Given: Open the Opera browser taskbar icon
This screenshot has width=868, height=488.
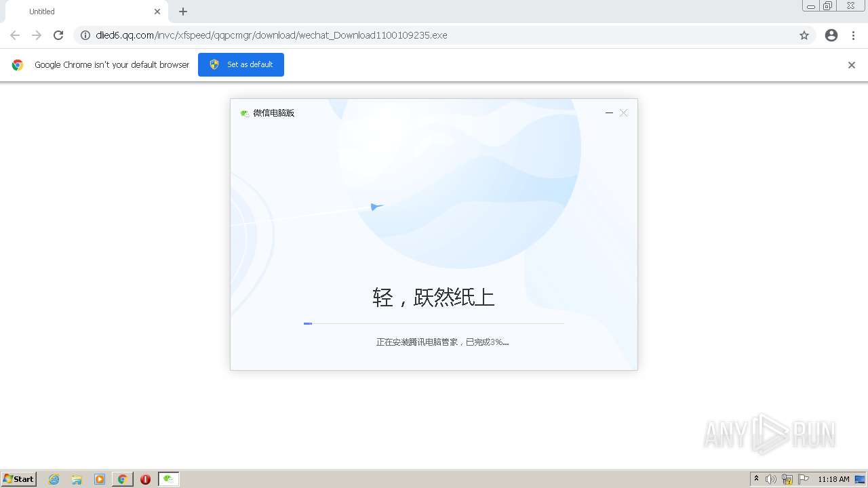Looking at the screenshot, I should point(145,479).
